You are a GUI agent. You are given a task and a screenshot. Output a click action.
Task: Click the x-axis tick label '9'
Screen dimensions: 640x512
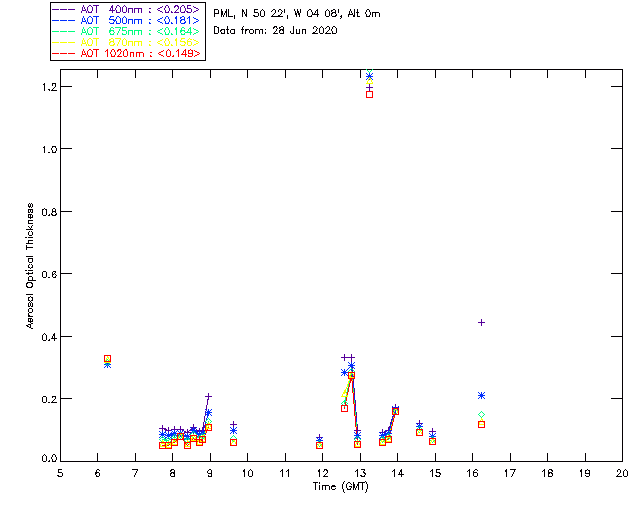[x=210, y=473]
